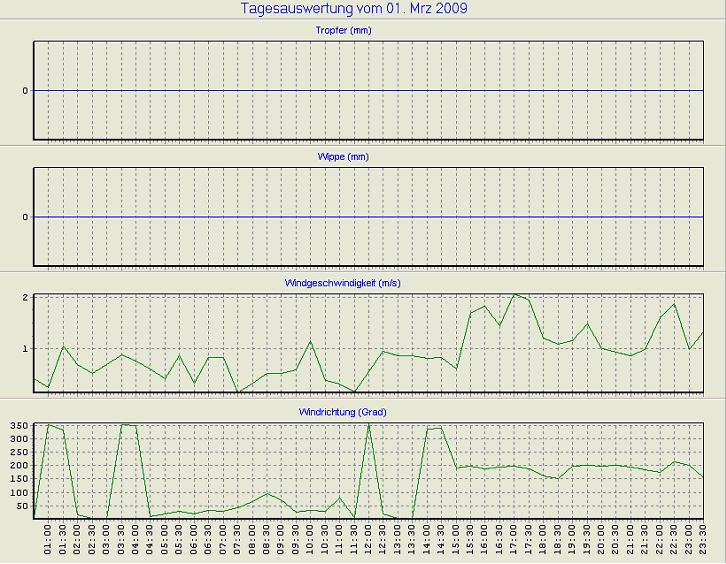The image size is (726, 564).
Task: Select the Tropfer (mm) chart title
Action: (356, 30)
